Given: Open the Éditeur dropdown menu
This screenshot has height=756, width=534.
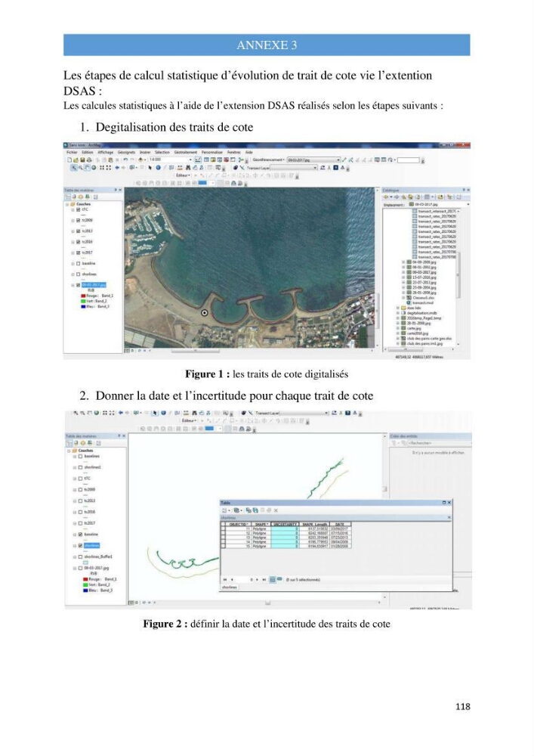Looking at the screenshot, I should point(183,175).
